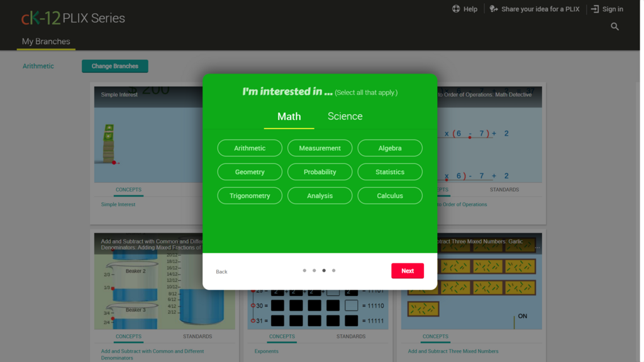Viewport: 644px width, 362px height.
Task: Enable the Calculus interest option
Action: point(390,196)
